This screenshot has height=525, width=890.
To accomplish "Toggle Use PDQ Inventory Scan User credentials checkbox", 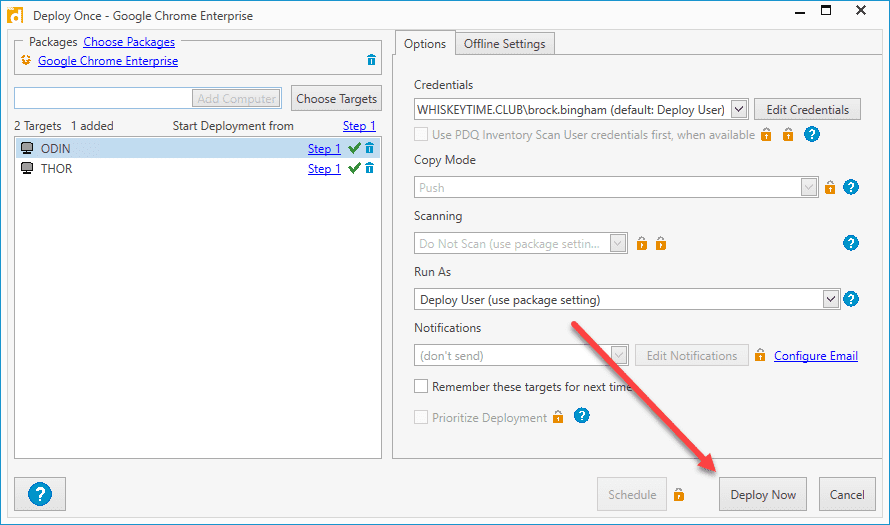I will [421, 135].
